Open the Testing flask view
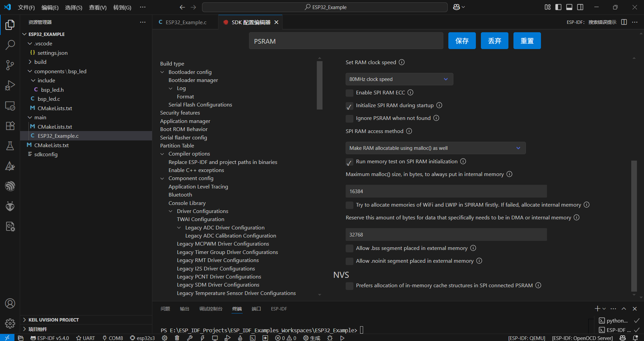644x341 pixels. 10,146
